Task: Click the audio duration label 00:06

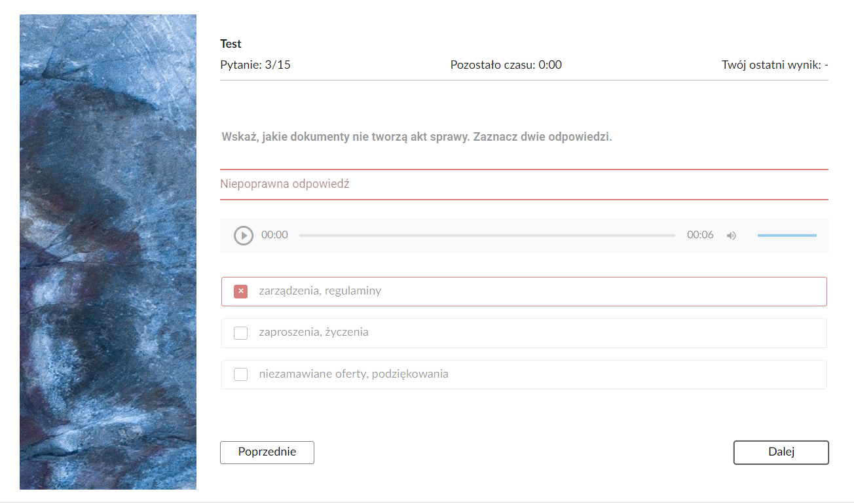Action: coord(700,235)
